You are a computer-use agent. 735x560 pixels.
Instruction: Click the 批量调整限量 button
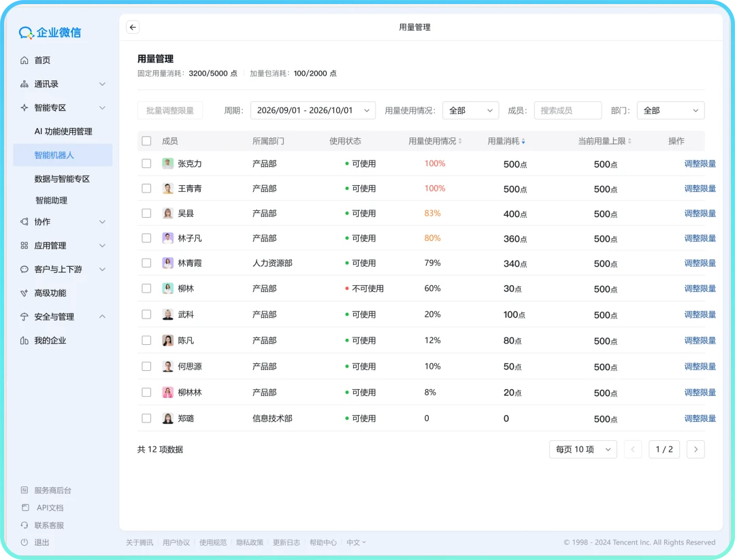pos(169,111)
